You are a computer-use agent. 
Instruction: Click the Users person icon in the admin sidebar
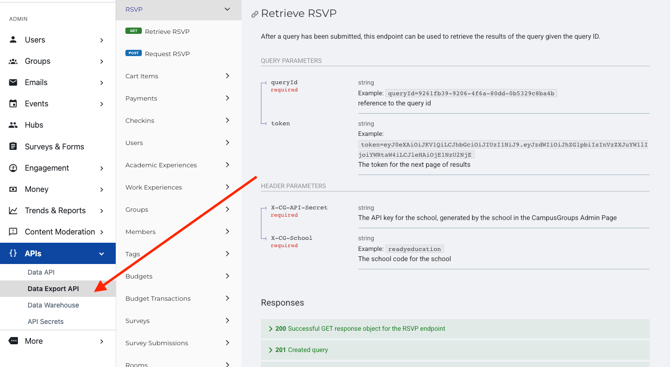[13, 40]
